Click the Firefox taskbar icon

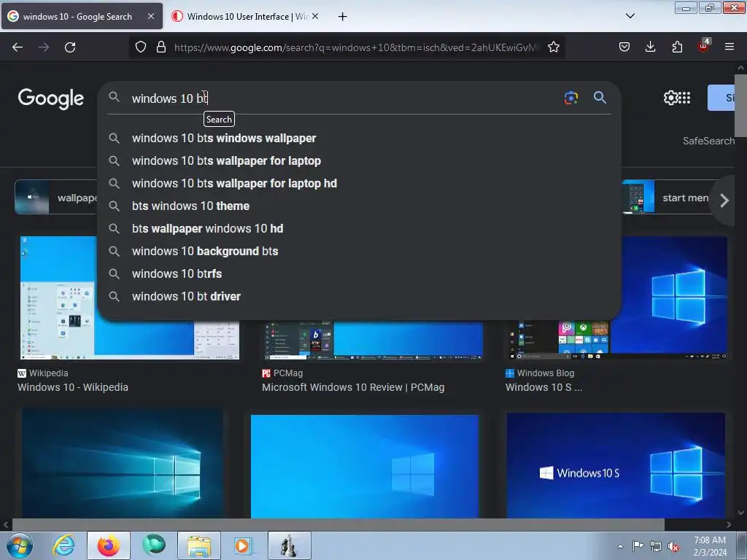pyautogui.click(x=109, y=545)
